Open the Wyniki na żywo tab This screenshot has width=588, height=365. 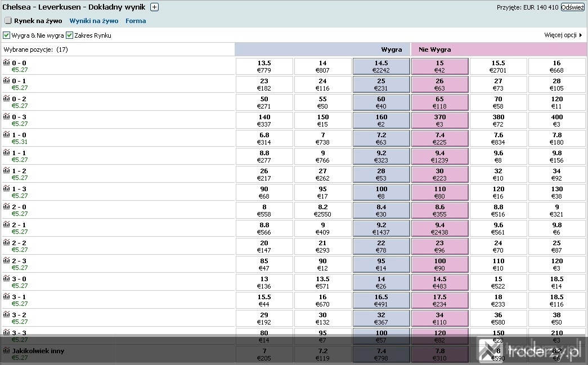94,21
